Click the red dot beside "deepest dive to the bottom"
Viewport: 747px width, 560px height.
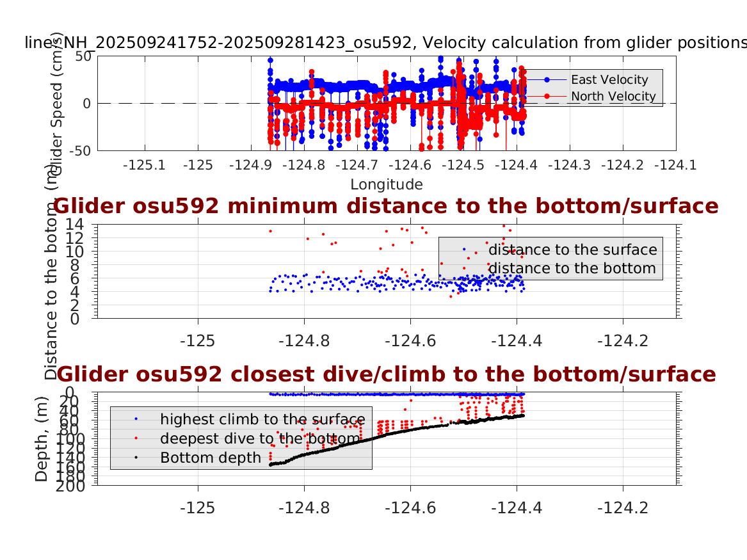coord(135,438)
